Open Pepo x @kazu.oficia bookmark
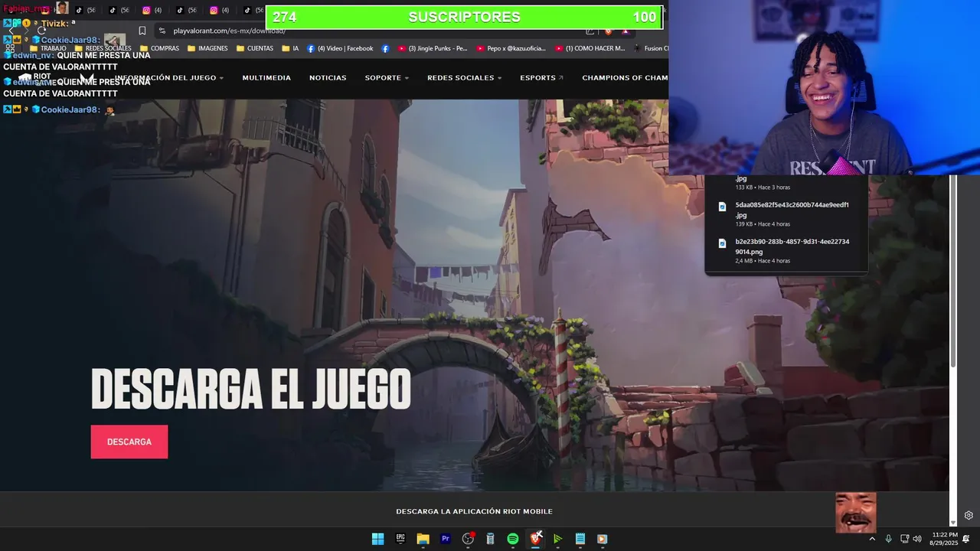This screenshot has height=551, width=980. 511,48
